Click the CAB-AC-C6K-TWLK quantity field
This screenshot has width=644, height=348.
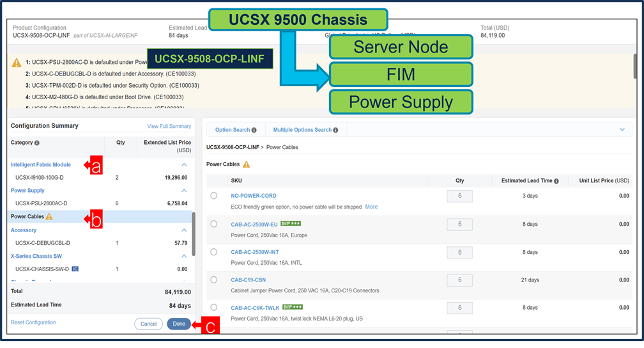click(x=459, y=308)
